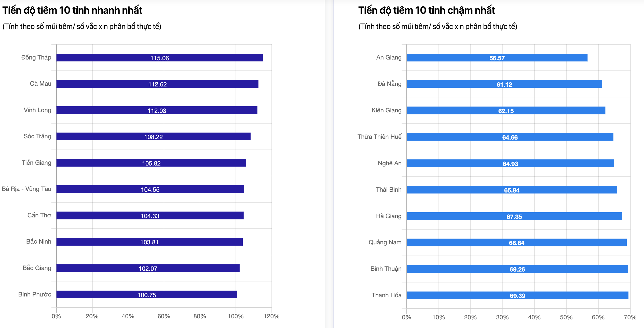Select the Bình Phước bar at 100.75
Image resolution: width=644 pixels, height=328 pixels.
coord(147,295)
